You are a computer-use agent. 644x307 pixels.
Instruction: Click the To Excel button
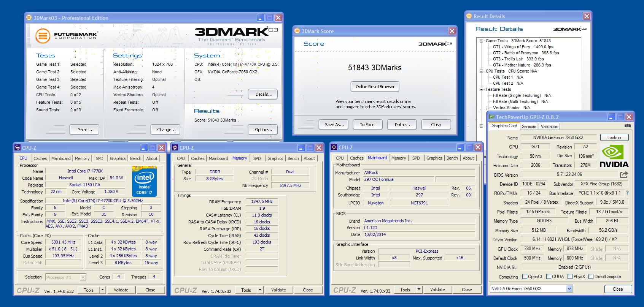click(x=367, y=125)
